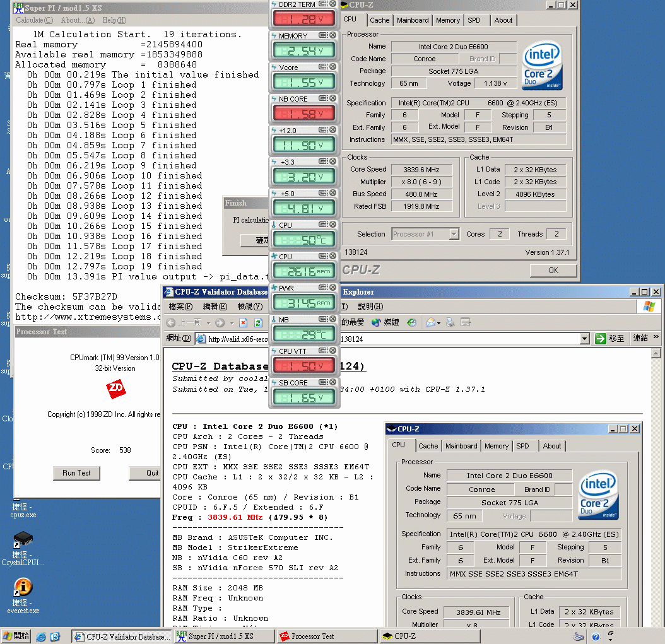Screen dimensions: 665x644
Task: Open the History icon in the Explorer toolbar
Action: point(411,323)
